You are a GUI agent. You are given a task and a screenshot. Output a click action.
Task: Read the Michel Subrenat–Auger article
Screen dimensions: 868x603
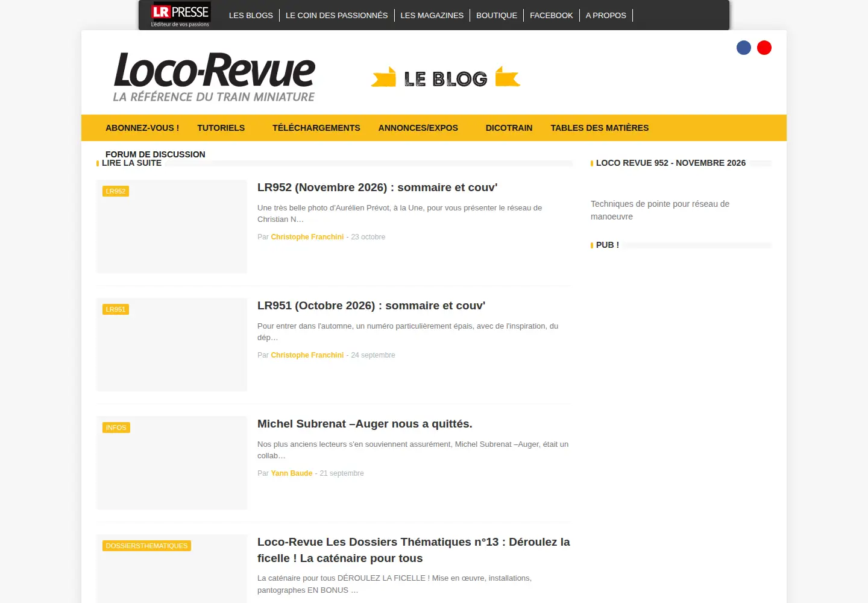point(365,424)
